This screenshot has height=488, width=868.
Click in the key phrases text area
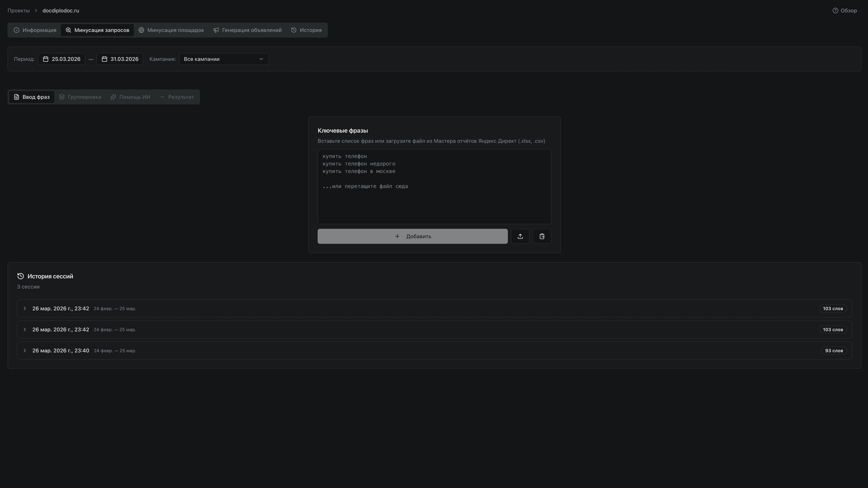[434, 199]
